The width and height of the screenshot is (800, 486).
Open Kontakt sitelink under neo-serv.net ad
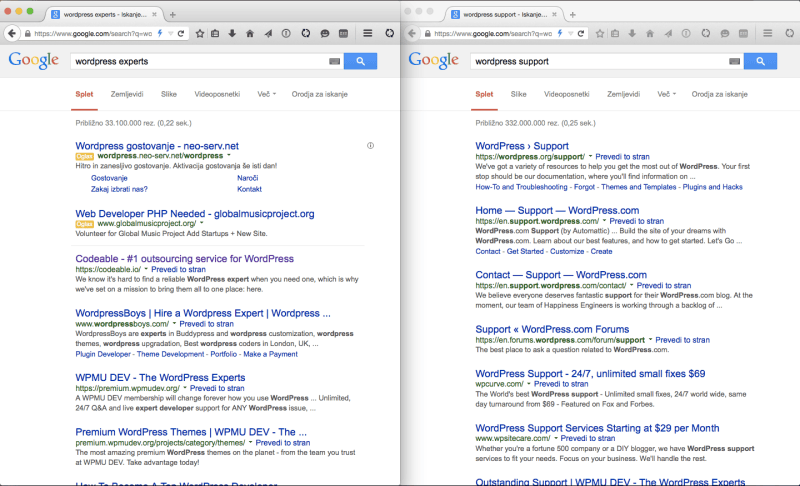pos(249,189)
